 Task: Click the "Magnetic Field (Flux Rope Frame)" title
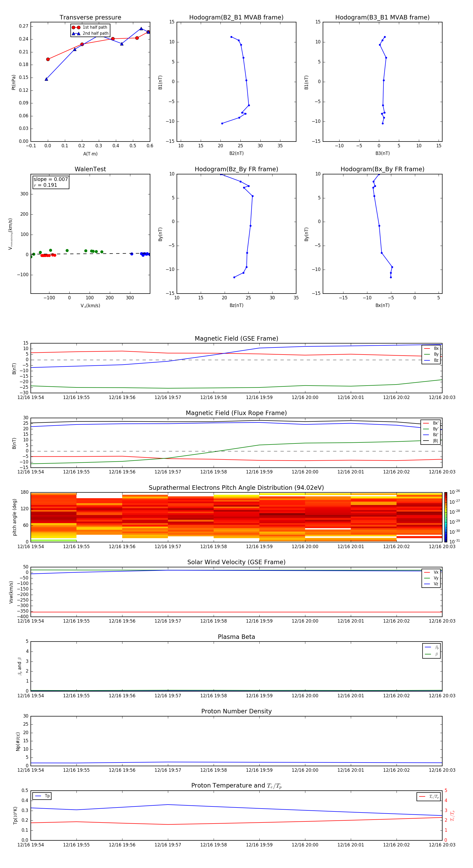point(236,413)
